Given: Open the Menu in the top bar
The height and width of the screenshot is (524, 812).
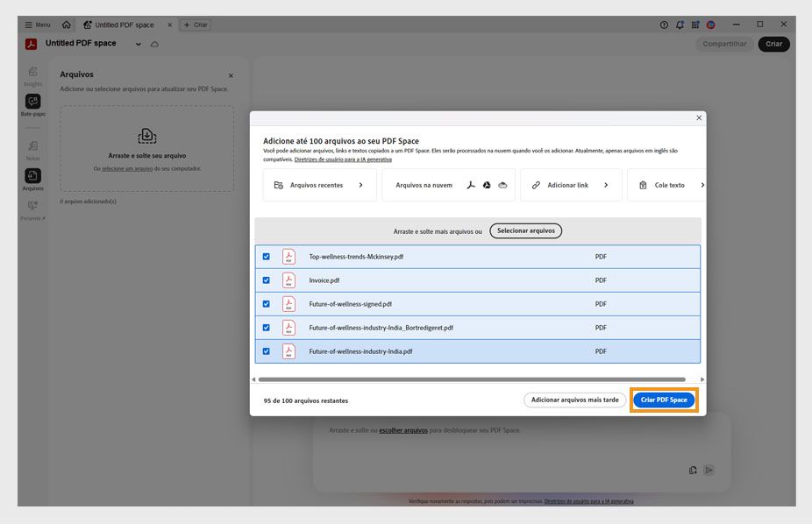Looking at the screenshot, I should (39, 25).
